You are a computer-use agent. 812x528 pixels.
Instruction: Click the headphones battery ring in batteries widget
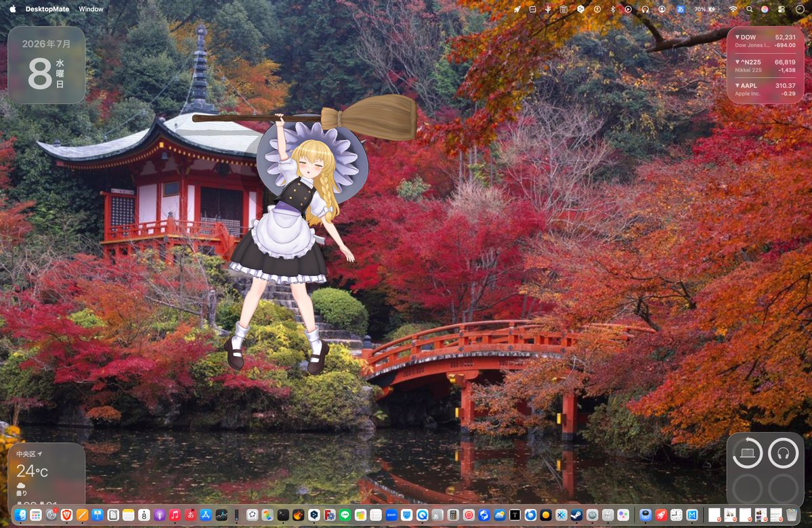(x=783, y=454)
